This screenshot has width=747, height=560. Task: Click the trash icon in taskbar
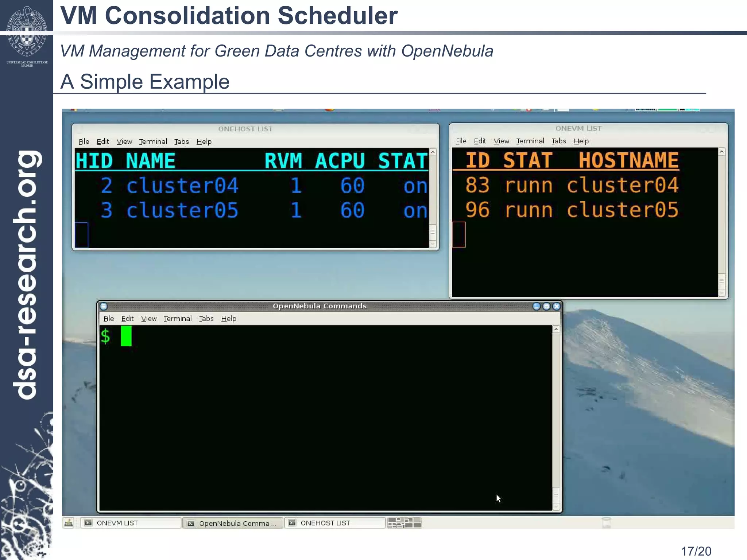coord(606,523)
